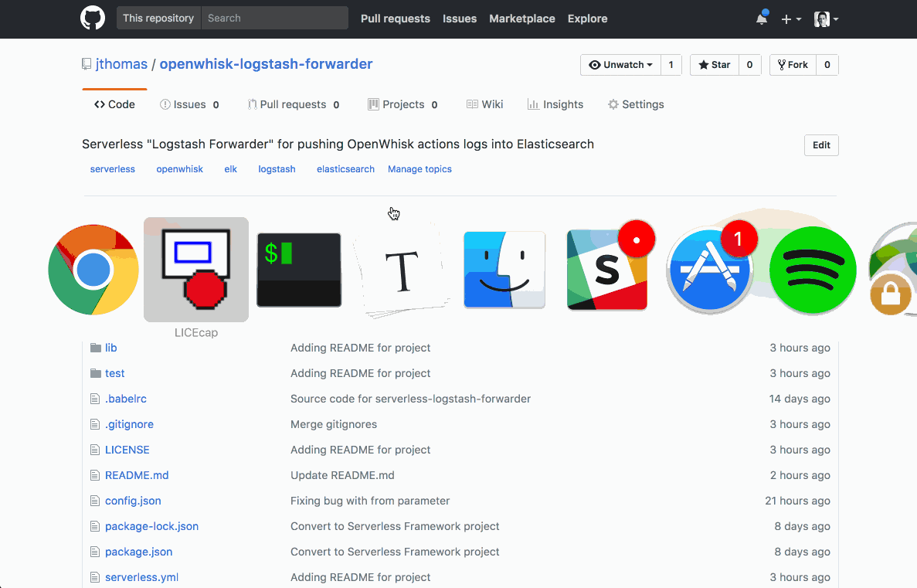Open the plus create-new menu
Image resolution: width=917 pixels, height=588 pixels.
(790, 19)
